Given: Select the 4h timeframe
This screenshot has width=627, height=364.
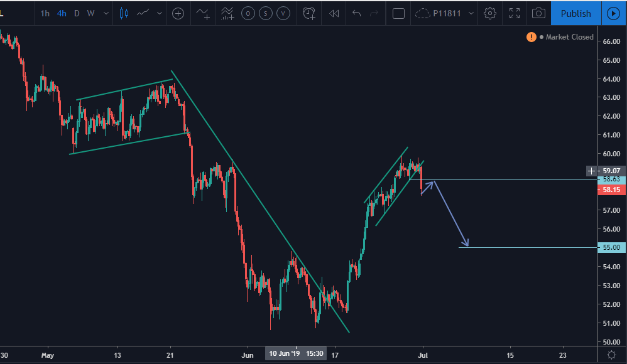Looking at the screenshot, I should (x=62, y=13).
